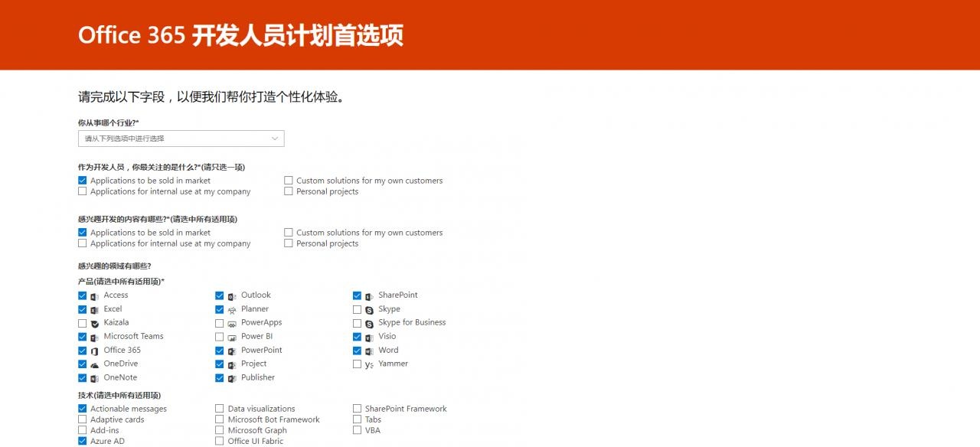
Task: Uncheck Applications to be sold under developer focus
Action: pyautogui.click(x=82, y=181)
